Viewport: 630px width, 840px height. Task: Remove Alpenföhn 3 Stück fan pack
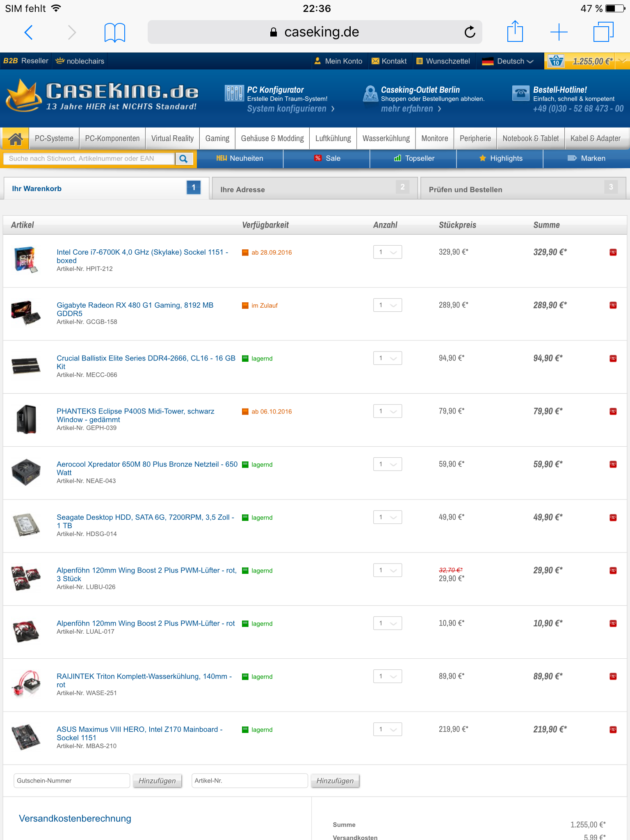(613, 571)
